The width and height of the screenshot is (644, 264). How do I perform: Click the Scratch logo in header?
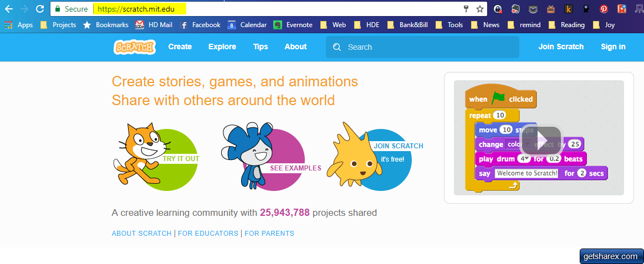[x=135, y=46]
